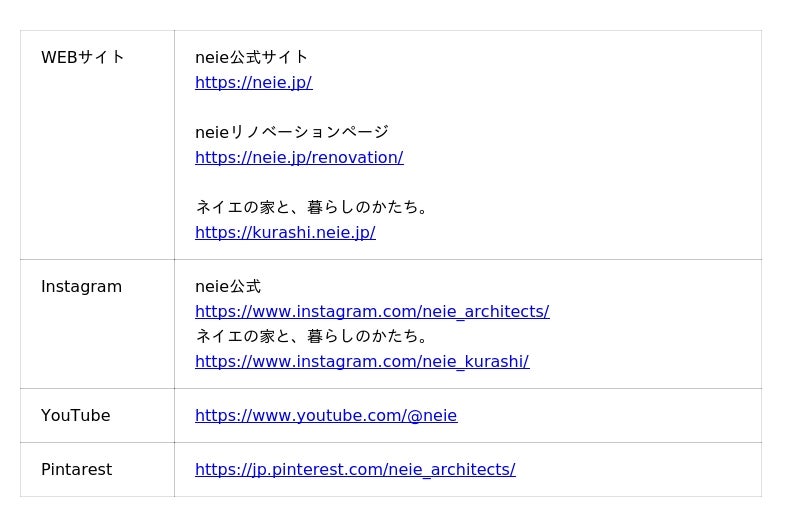Viewport: 800px width, 527px height.
Task: Click ネイエの家と、暮らしのかたち。 text in the Instagram row
Action: [315, 336]
